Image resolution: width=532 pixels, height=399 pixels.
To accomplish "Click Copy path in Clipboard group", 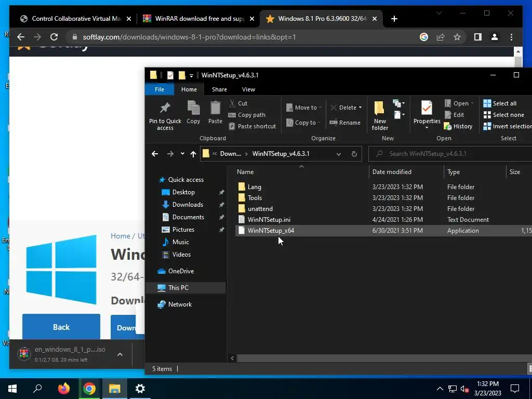I will click(x=247, y=115).
